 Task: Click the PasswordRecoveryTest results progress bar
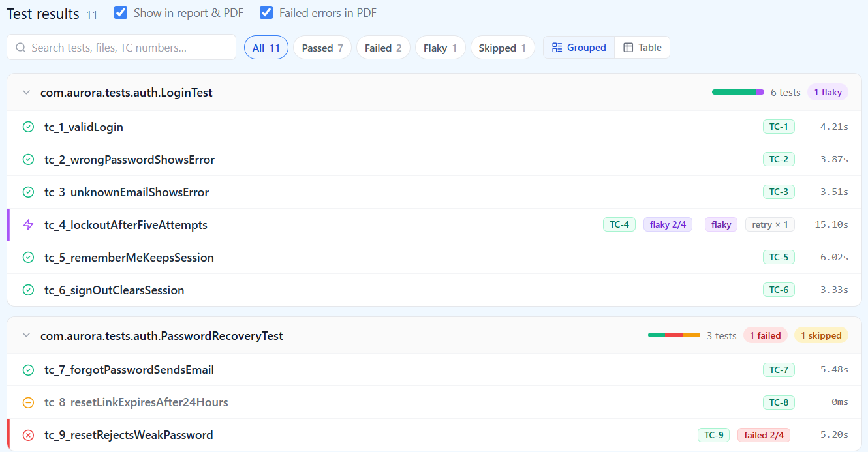[x=674, y=335]
